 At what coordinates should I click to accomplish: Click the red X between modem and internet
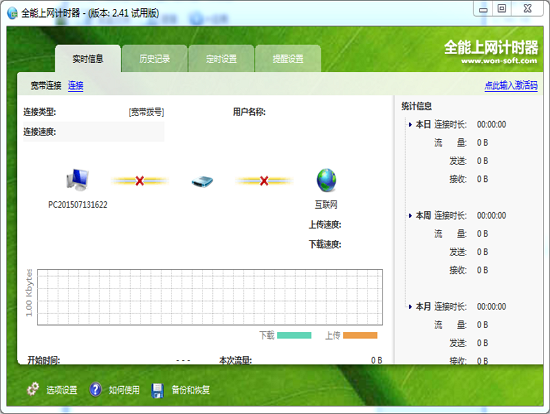[264, 181]
